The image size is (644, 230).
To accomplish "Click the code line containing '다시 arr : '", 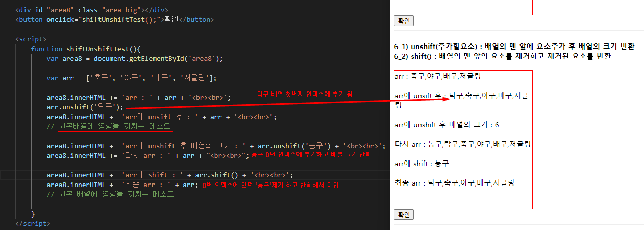I will (147, 155).
